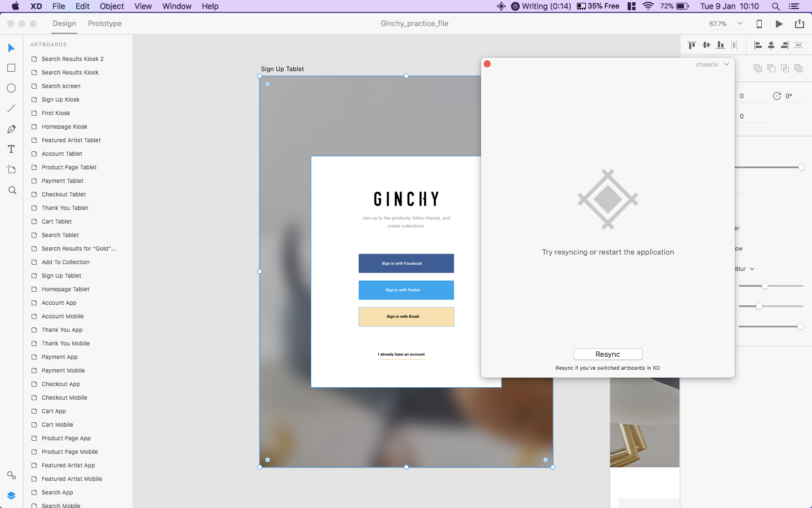Image resolution: width=812 pixels, height=508 pixels.
Task: Click the Distribute Horizontally icon
Action: click(734, 45)
